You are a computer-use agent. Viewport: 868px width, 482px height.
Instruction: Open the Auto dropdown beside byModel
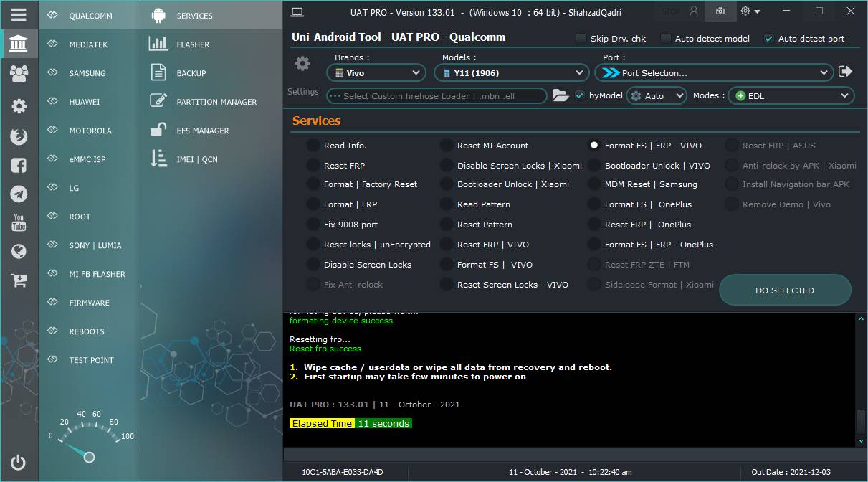pos(657,95)
